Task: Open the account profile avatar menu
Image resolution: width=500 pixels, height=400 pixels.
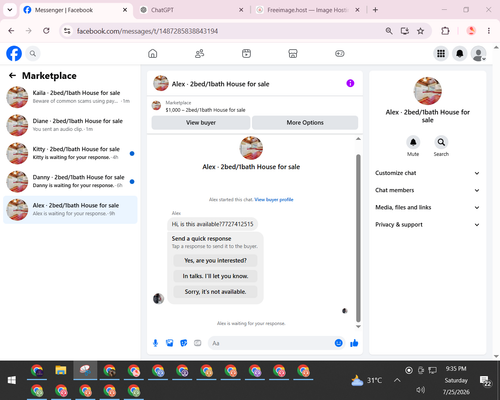Action: [478, 53]
